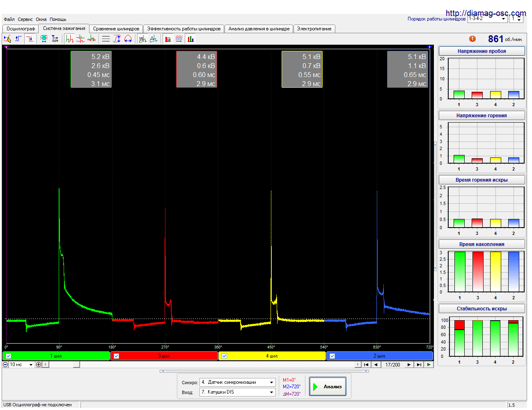The height and width of the screenshot is (410, 532).
Task: Select the sequential waveform display icon
Action: pyautogui.click(x=69, y=39)
